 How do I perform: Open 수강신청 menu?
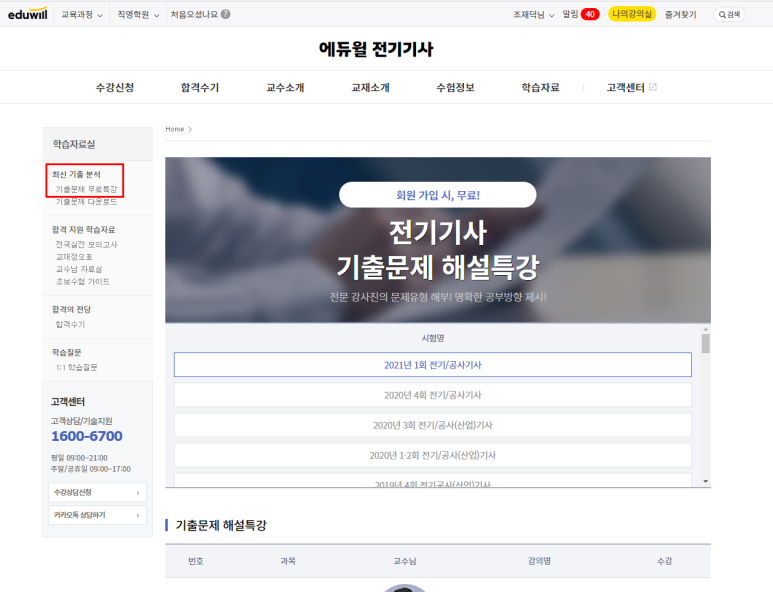click(115, 87)
